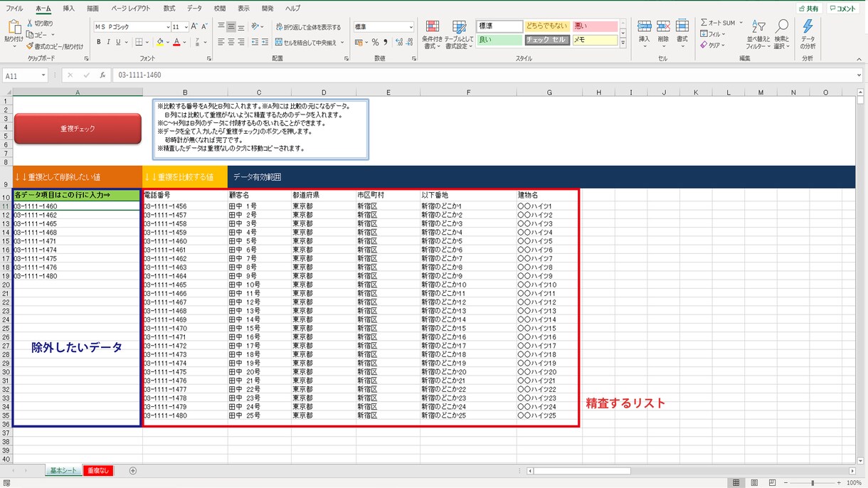Image resolution: width=868 pixels, height=488 pixels.
Task: Click the Format Painter (書式のコピー/貼り付け) brush icon
Action: click(x=30, y=46)
